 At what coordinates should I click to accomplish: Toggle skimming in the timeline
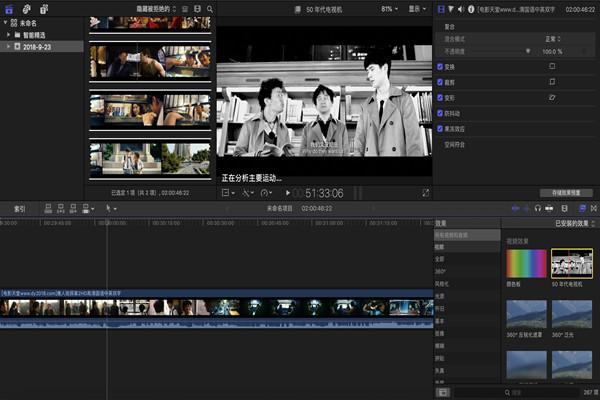click(515, 208)
